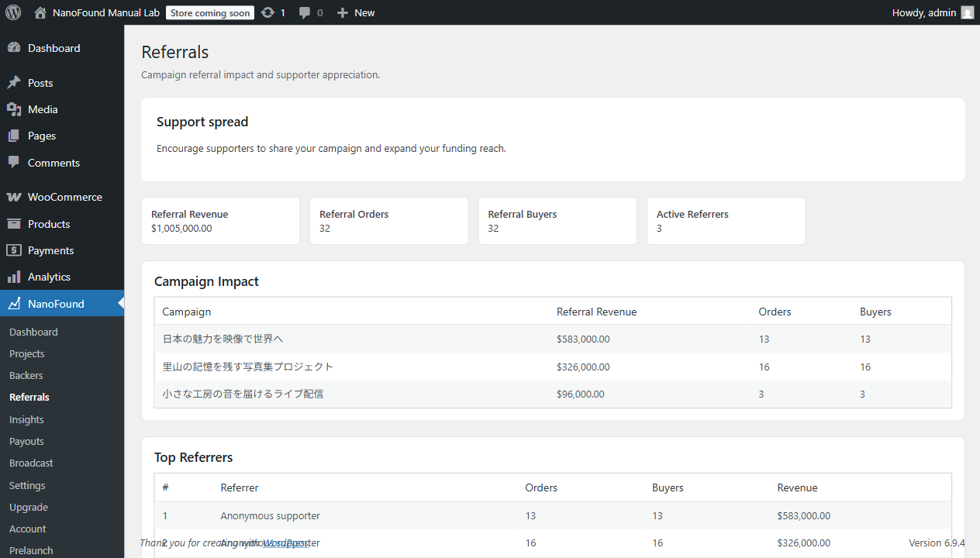The image size is (980, 558).
Task: Click the Pages icon in sidebar
Action: pyautogui.click(x=14, y=136)
